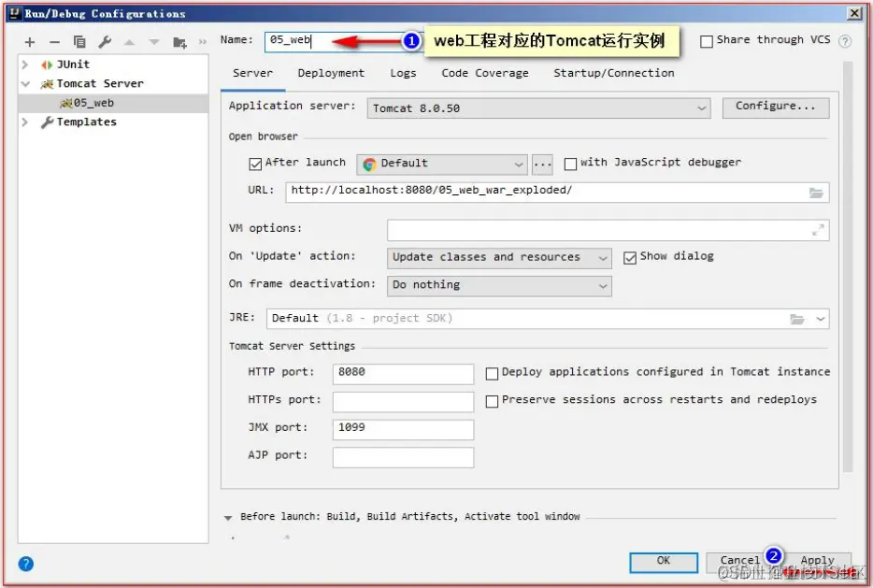Image resolution: width=873 pixels, height=588 pixels.
Task: Click the URL input field
Action: click(x=557, y=192)
